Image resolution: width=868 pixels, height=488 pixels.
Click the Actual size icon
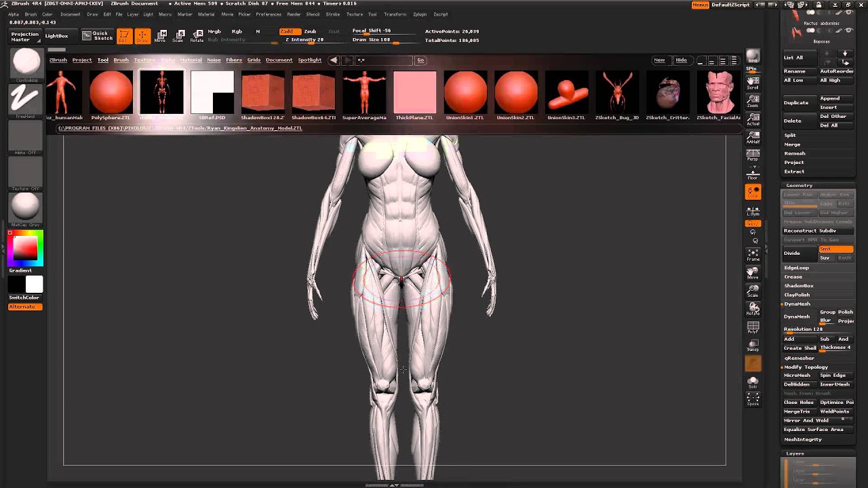[753, 120]
